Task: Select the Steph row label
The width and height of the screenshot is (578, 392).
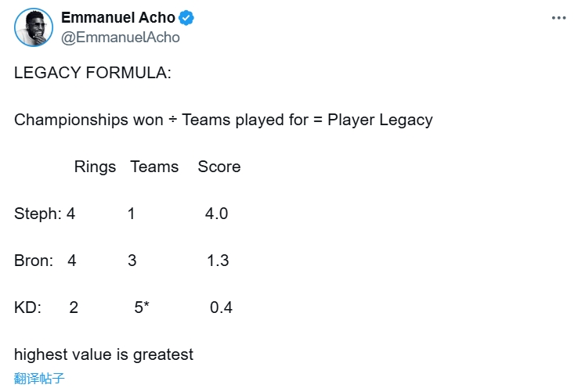Action: [x=36, y=214]
